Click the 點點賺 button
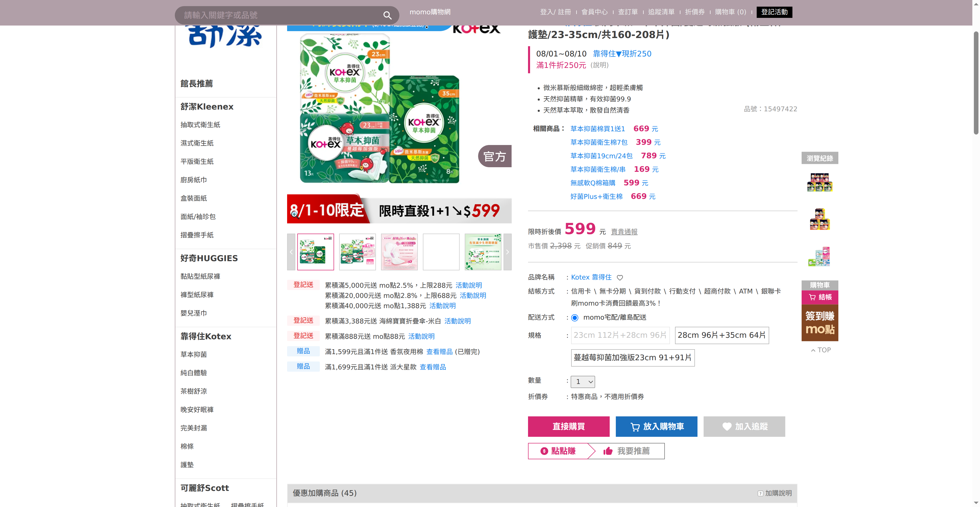This screenshot has height=507, width=980. (558, 451)
